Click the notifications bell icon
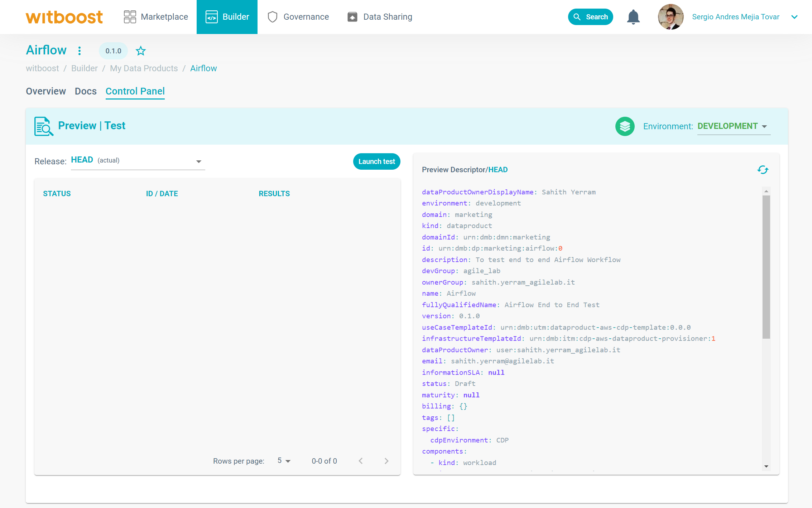This screenshot has width=812, height=508. pyautogui.click(x=633, y=17)
